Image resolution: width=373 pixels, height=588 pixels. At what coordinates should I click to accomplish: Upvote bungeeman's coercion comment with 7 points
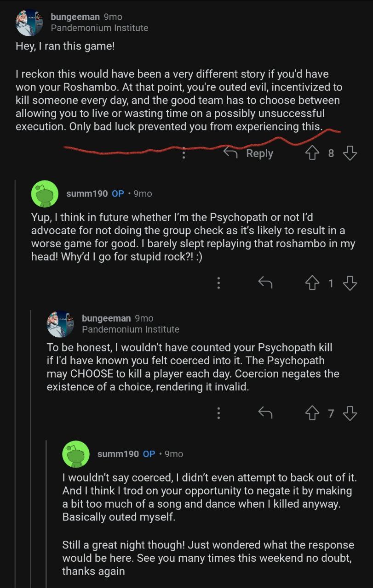(312, 413)
